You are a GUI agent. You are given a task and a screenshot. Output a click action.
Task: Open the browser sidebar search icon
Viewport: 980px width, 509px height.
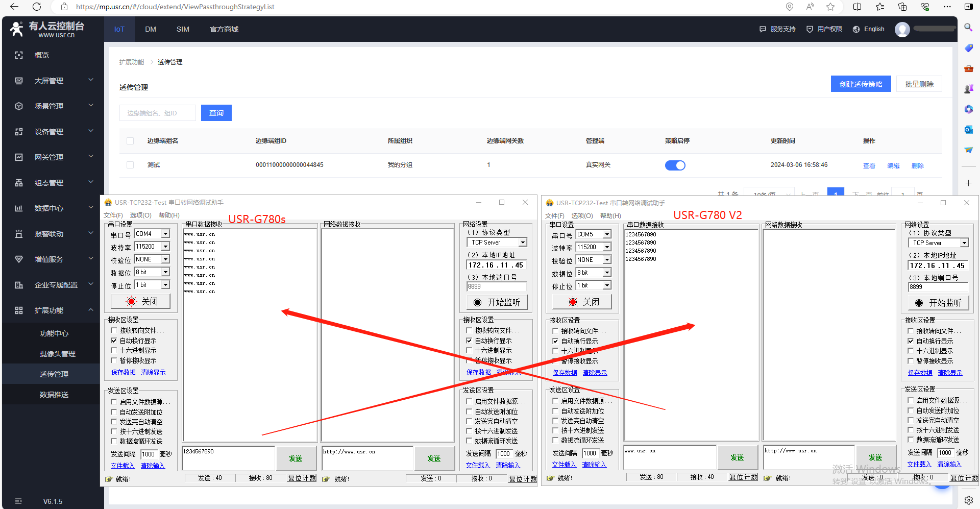click(x=968, y=27)
